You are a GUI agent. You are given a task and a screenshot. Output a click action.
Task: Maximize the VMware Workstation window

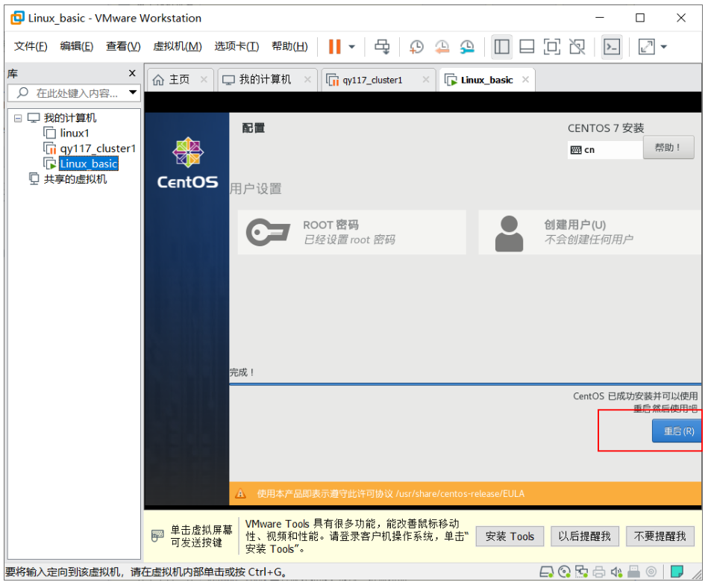coord(640,18)
